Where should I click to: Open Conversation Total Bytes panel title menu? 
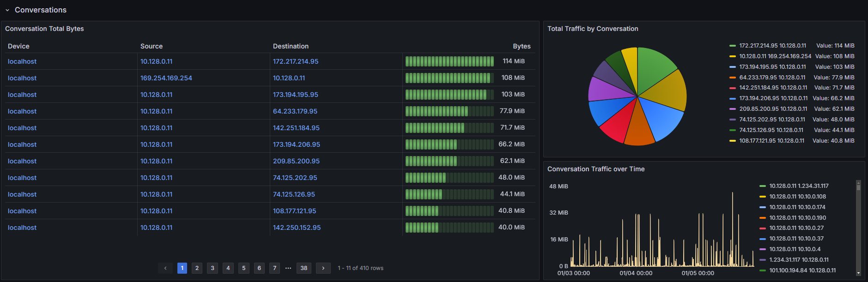pyautogui.click(x=44, y=29)
